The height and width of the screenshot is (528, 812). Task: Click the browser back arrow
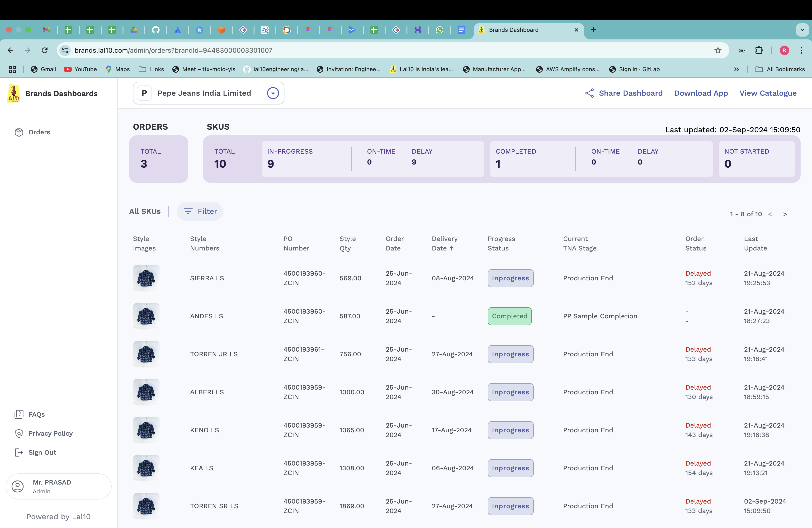pos(11,51)
